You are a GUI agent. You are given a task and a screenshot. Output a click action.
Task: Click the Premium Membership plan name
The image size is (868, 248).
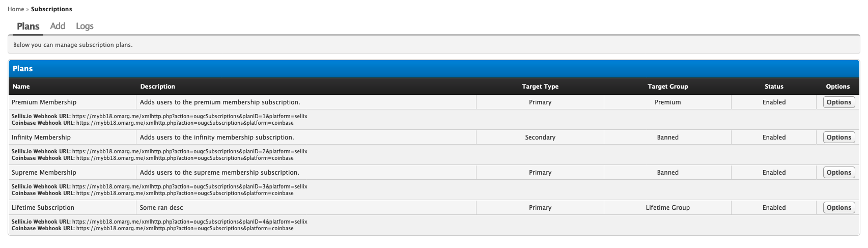click(44, 102)
